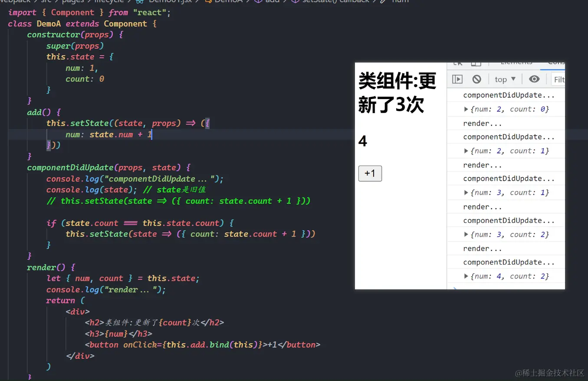Click the console.log("render...") code line
This screenshot has height=381, width=588.
pyautogui.click(x=106, y=290)
